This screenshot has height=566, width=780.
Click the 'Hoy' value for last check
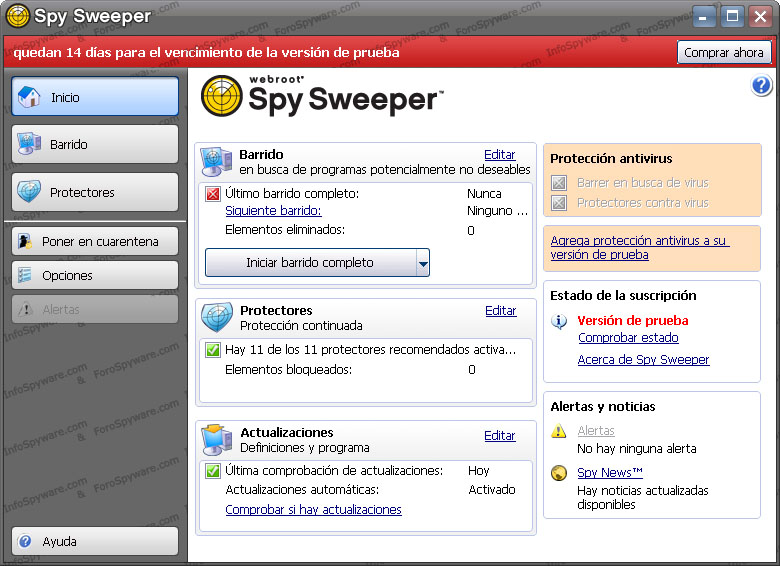[x=479, y=471]
